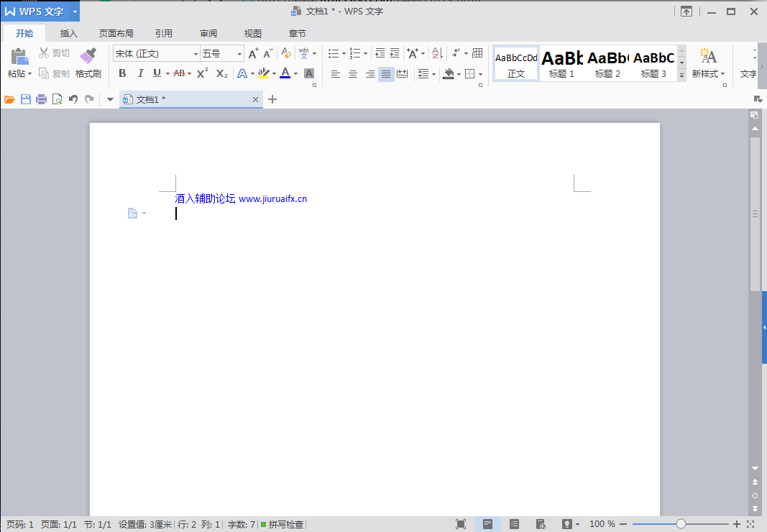Undo the last action
767x532 pixels.
click(73, 99)
